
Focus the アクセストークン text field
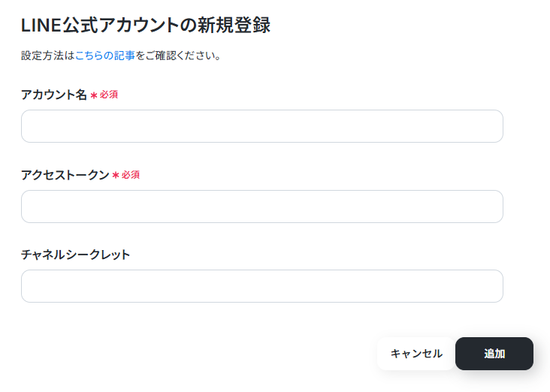pyautogui.click(x=262, y=207)
